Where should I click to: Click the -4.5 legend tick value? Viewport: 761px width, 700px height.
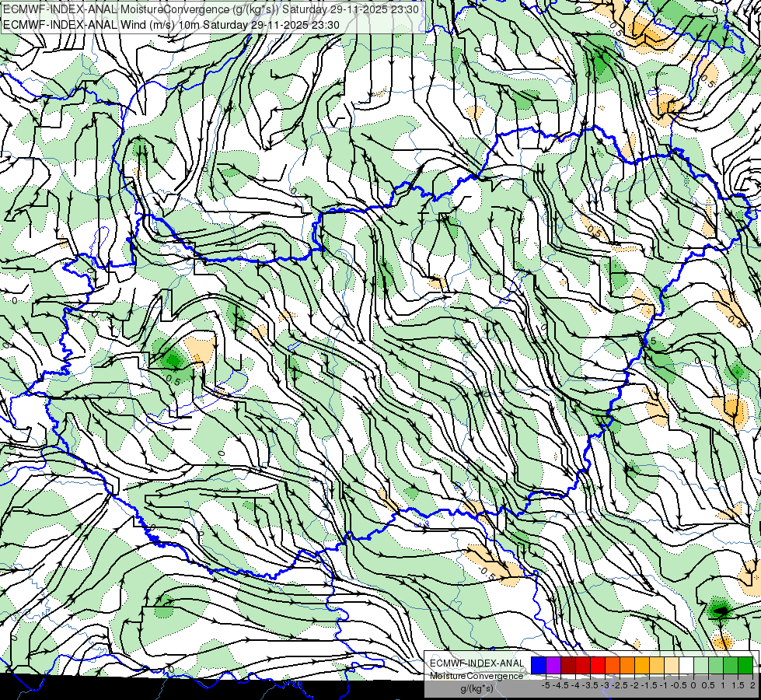click(x=560, y=685)
